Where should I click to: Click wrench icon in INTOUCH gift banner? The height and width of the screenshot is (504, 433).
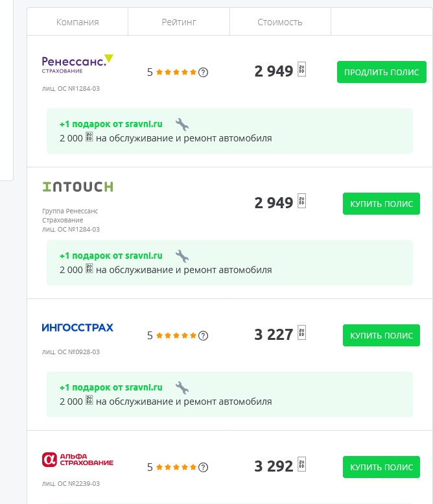point(182,256)
